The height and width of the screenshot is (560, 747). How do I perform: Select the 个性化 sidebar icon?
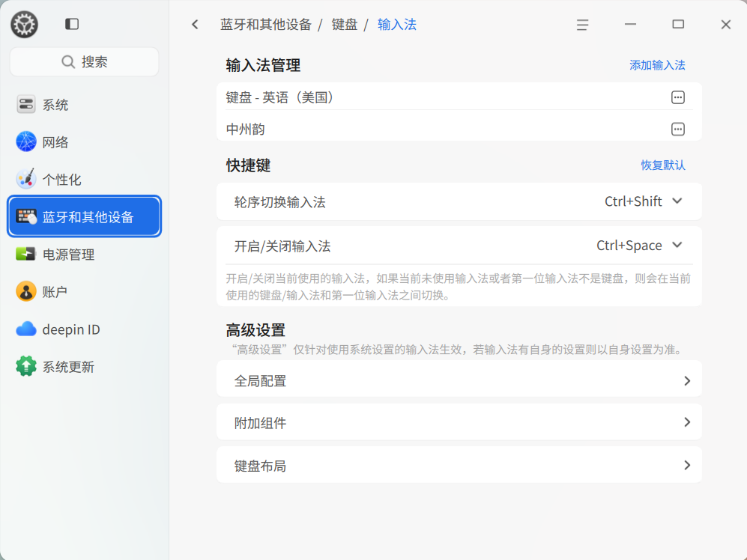pos(26,179)
